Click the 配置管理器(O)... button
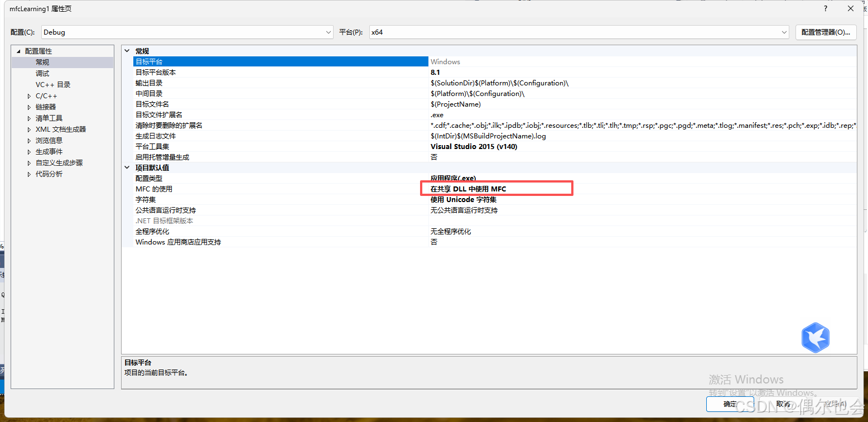This screenshot has width=868, height=422. (826, 32)
